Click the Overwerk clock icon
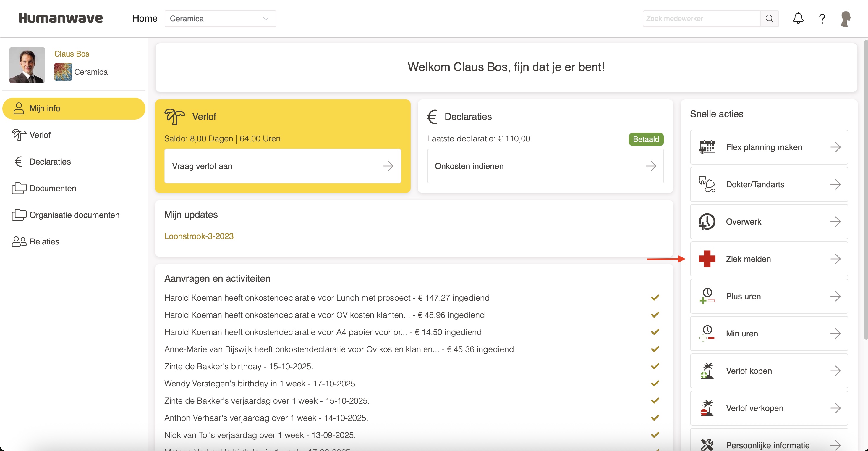The height and width of the screenshot is (451, 868). coord(707,222)
